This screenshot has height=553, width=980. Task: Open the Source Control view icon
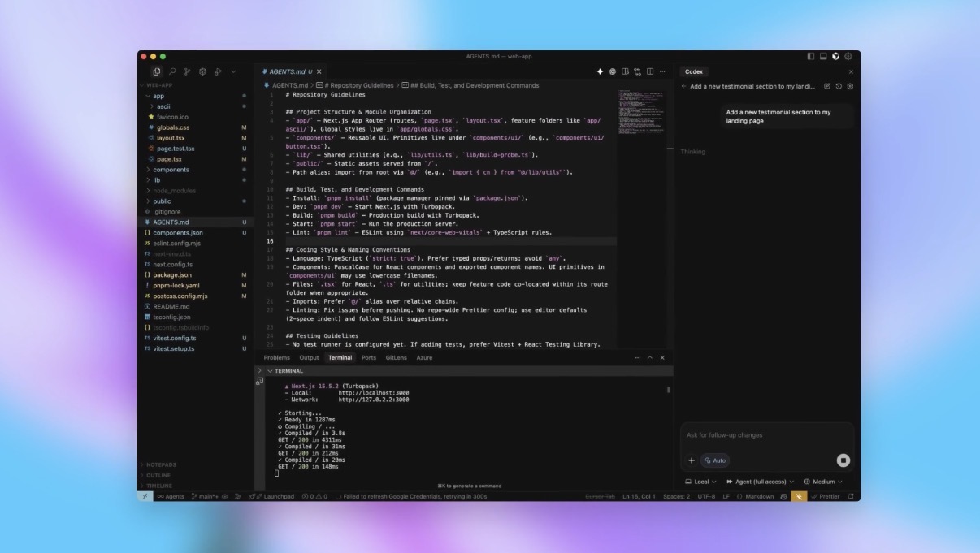tap(188, 71)
